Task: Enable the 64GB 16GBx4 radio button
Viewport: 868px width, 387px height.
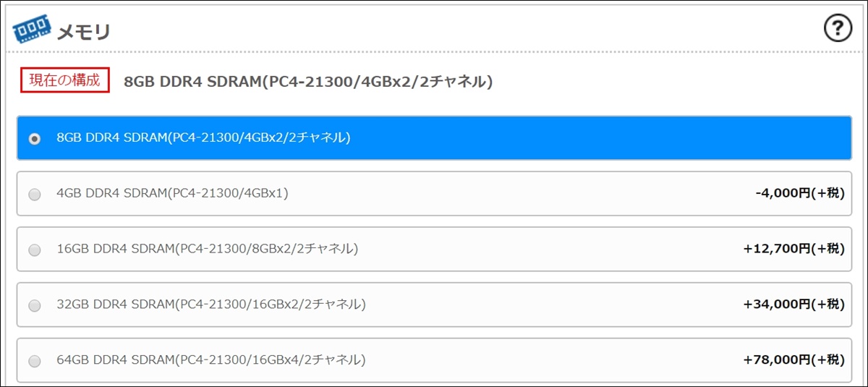Action: pyautogui.click(x=34, y=360)
